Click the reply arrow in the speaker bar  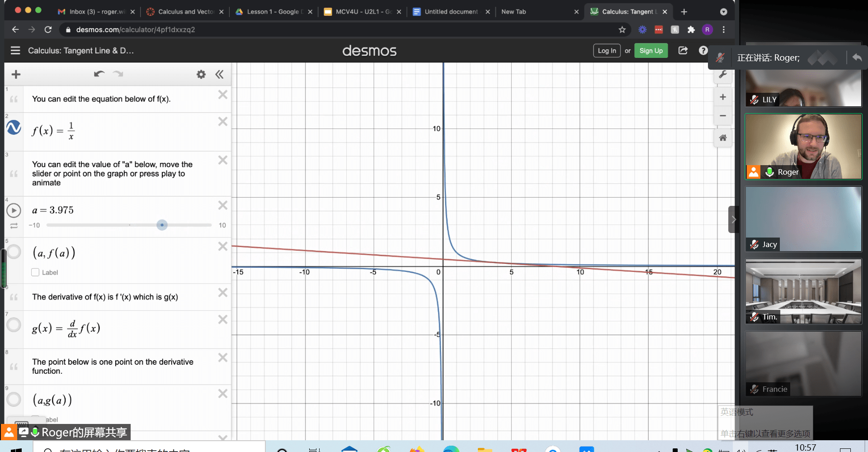click(x=857, y=57)
